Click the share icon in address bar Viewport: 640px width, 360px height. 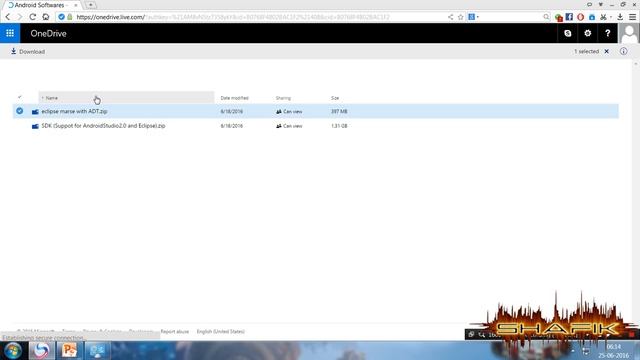point(451,17)
